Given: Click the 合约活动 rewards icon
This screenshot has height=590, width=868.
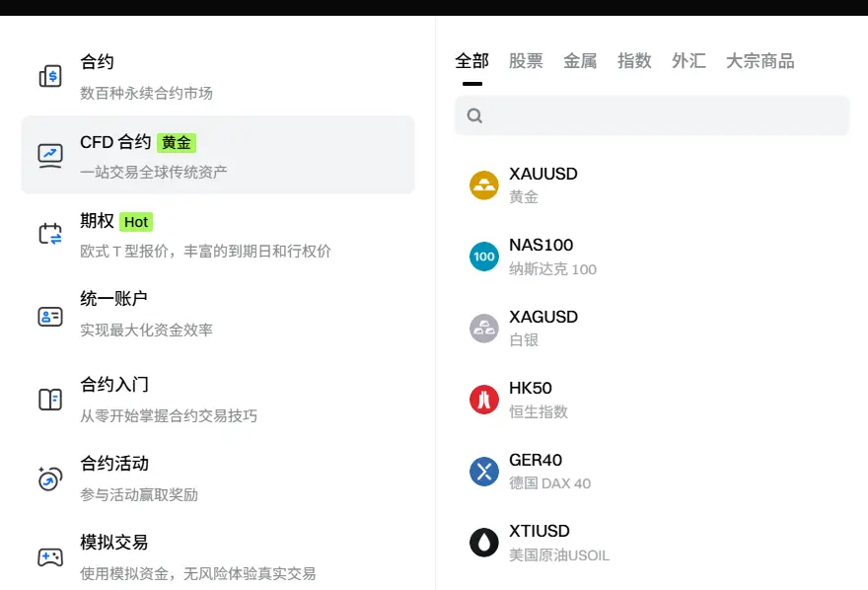Looking at the screenshot, I should click(x=50, y=479).
